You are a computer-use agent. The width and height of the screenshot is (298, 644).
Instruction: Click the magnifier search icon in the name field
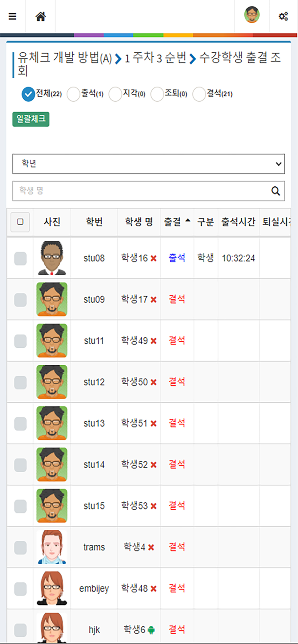[275, 191]
